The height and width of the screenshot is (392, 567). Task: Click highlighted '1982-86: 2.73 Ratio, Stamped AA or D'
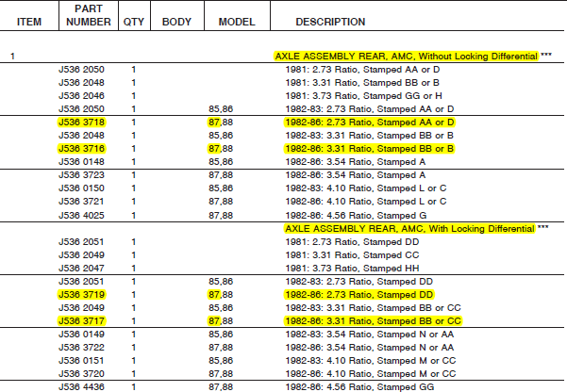coord(370,122)
